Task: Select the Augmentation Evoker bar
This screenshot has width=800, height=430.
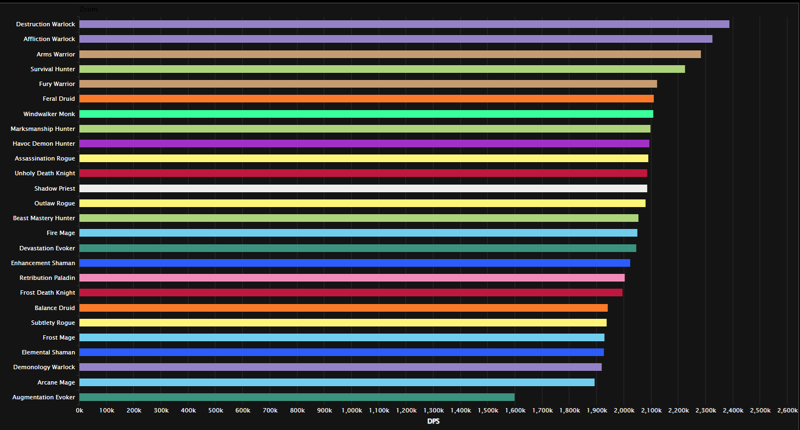Action: [297, 397]
